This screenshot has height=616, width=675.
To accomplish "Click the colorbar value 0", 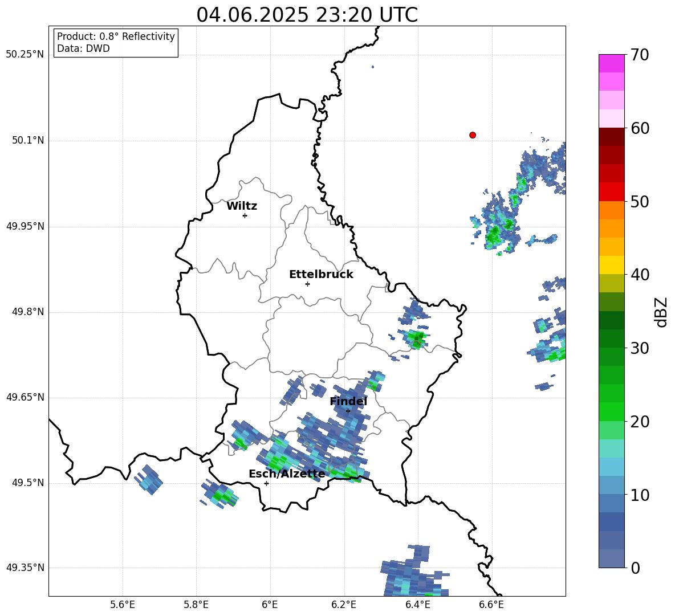I will pyautogui.click(x=635, y=568).
